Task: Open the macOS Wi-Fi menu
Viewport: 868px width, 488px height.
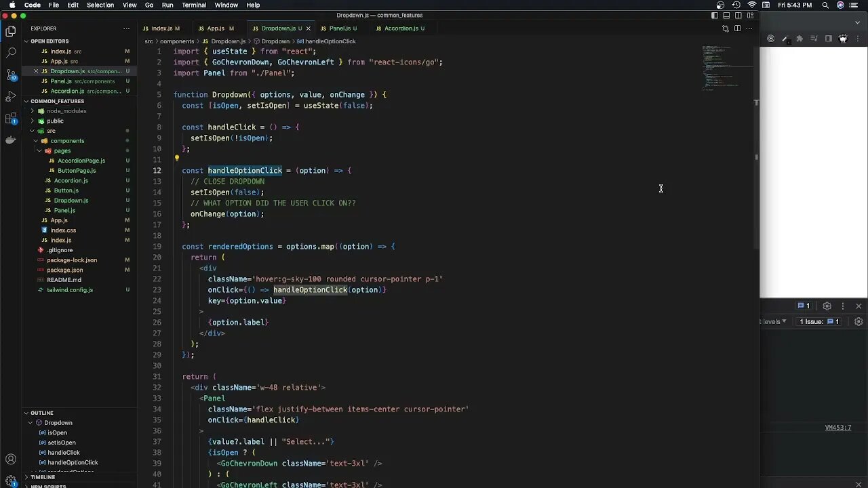Action: click(x=751, y=5)
